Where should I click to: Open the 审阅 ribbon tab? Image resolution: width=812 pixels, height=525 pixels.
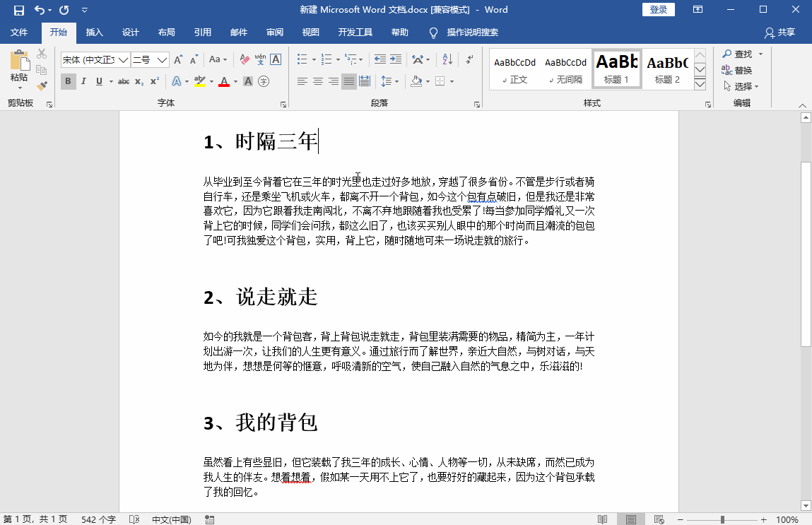pyautogui.click(x=274, y=32)
